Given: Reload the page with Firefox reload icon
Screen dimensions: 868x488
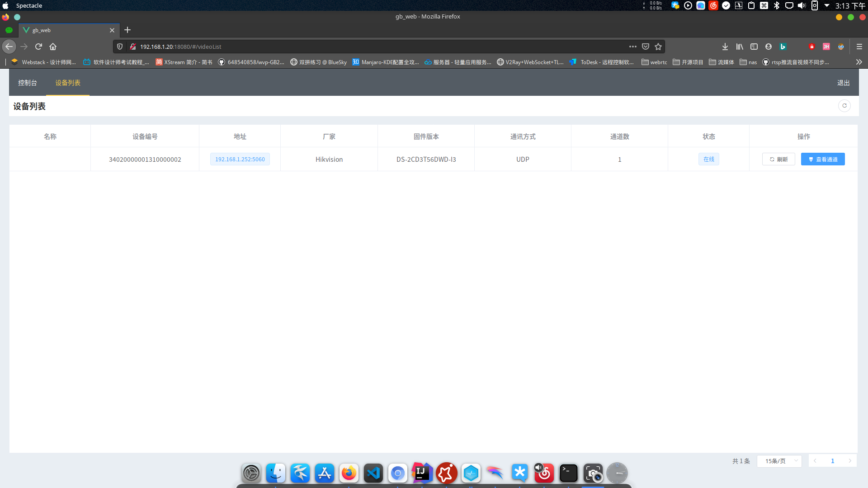Looking at the screenshot, I should pyautogui.click(x=38, y=47).
